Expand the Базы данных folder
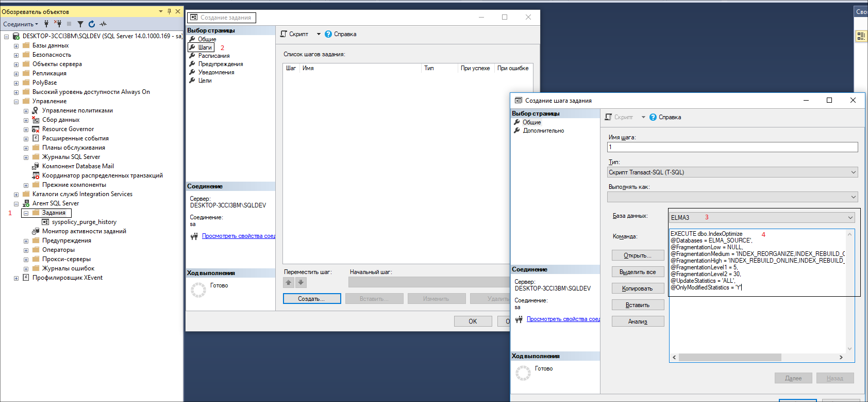 16,46
